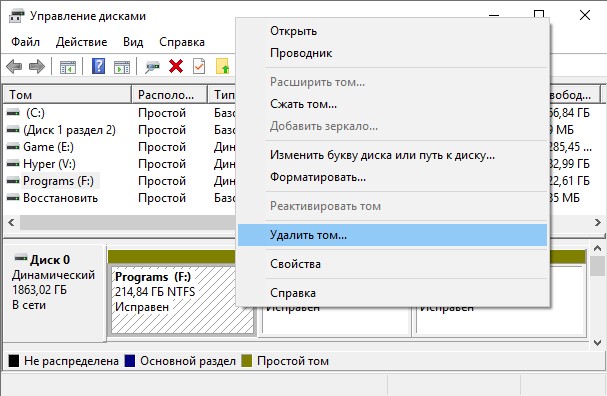Screen dimensions: 607x396
Task: Click drive icon beside Восстановить volume
Action: pyautogui.click(x=13, y=198)
